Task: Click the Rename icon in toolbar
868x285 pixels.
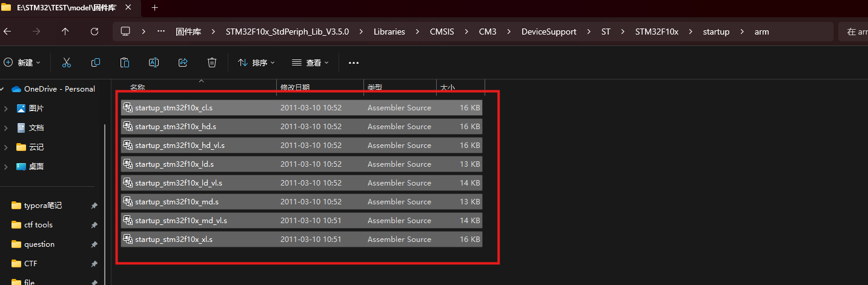Action: pyautogui.click(x=154, y=62)
